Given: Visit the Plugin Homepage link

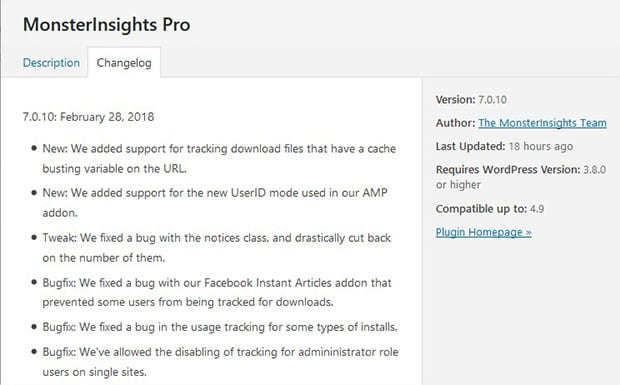Looking at the screenshot, I should (483, 232).
